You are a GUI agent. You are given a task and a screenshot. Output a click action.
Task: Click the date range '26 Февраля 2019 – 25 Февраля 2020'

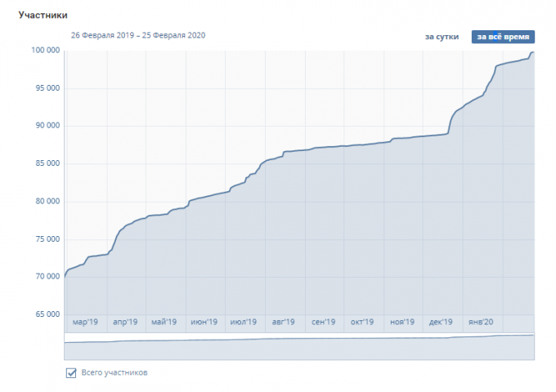[x=138, y=35]
